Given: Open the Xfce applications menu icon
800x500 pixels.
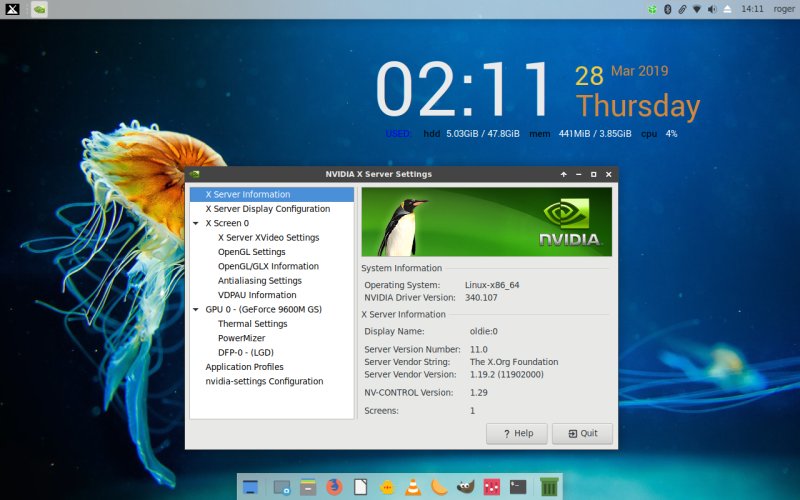Looking at the screenshot, I should click(12, 9).
